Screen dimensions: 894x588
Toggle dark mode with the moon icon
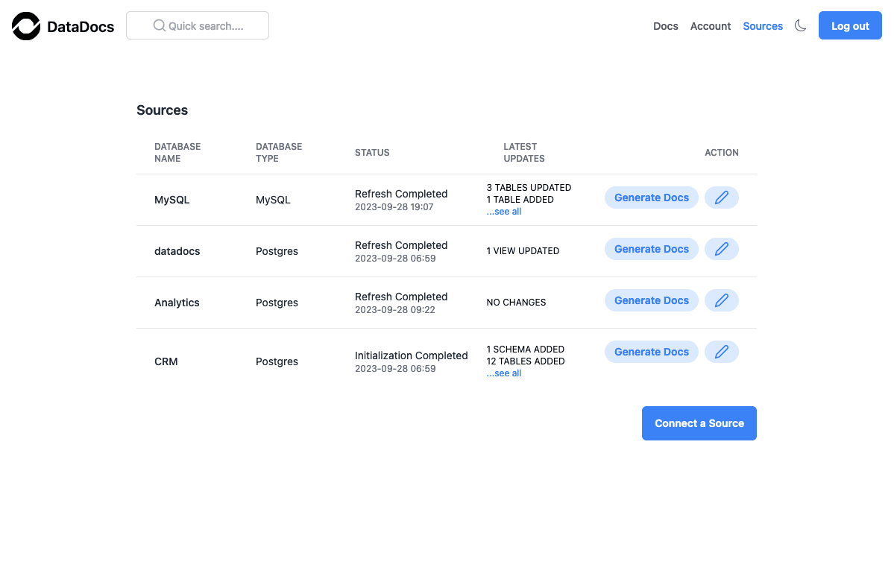pos(800,25)
